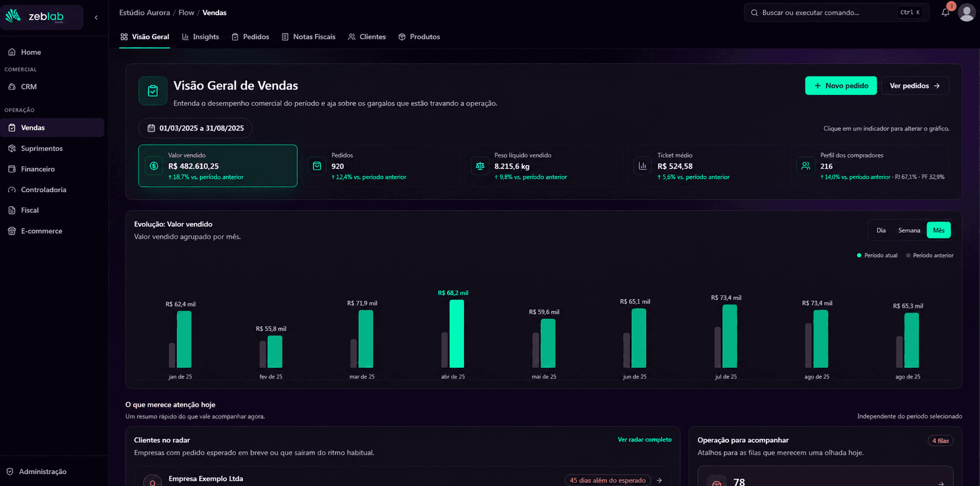Click the Peso líquido scale icon
Image resolution: width=980 pixels, height=486 pixels.
(480, 166)
